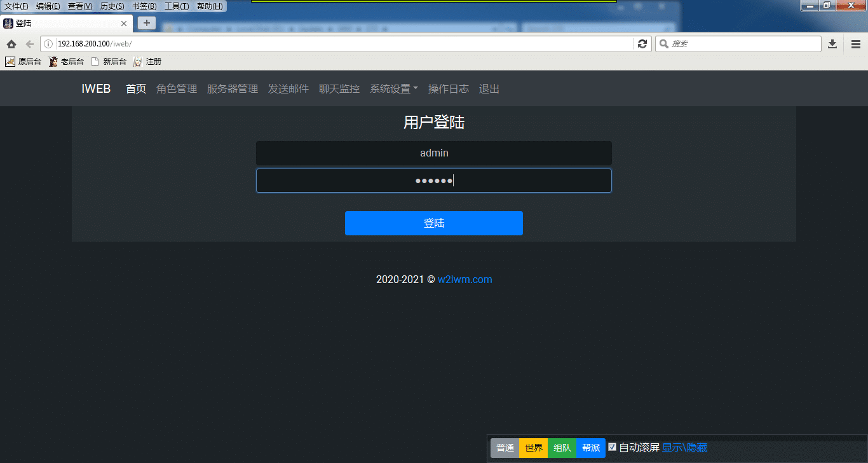Viewport: 868px width, 463px height.
Task: Follow the w2iwm.com footer link
Action: [x=465, y=279]
